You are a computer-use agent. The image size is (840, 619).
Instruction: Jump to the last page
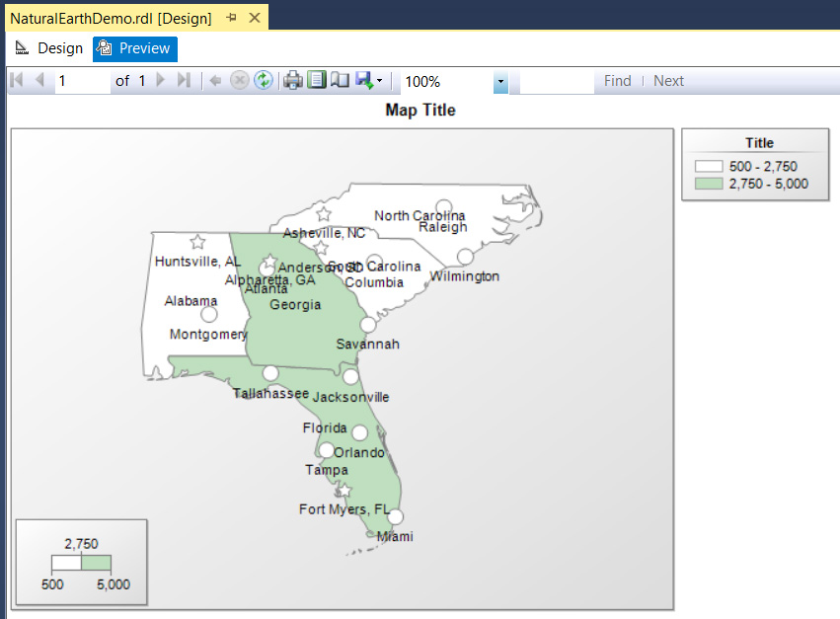click(184, 81)
